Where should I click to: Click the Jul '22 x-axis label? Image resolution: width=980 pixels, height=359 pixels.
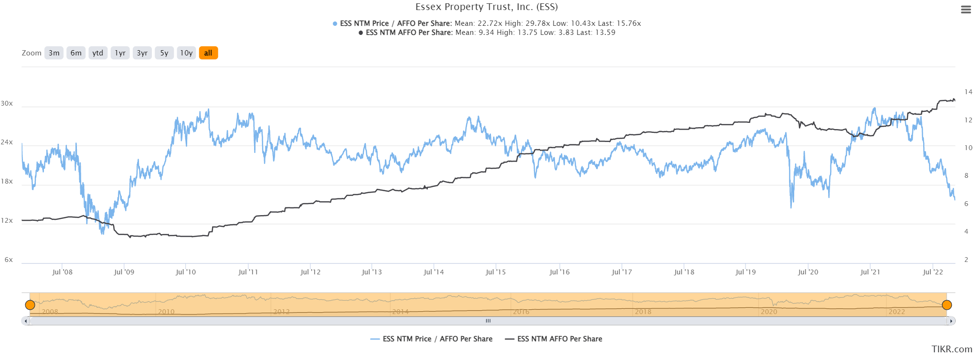pos(933,272)
